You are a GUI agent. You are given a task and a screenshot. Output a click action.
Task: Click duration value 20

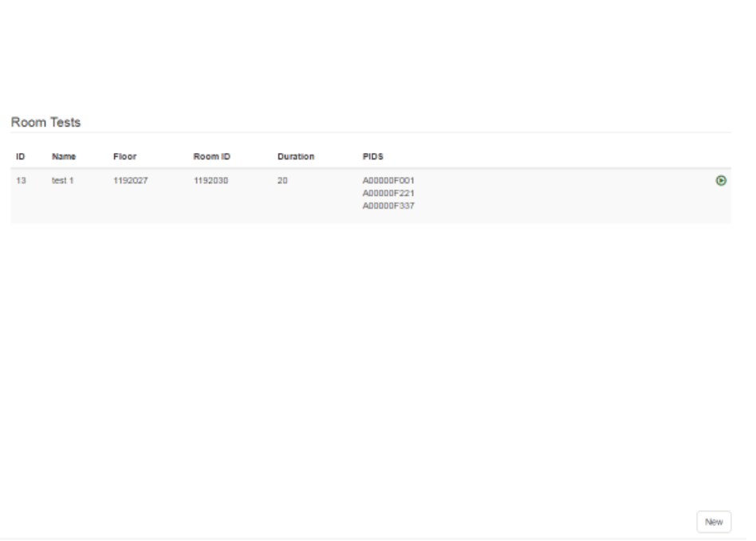[282, 181]
